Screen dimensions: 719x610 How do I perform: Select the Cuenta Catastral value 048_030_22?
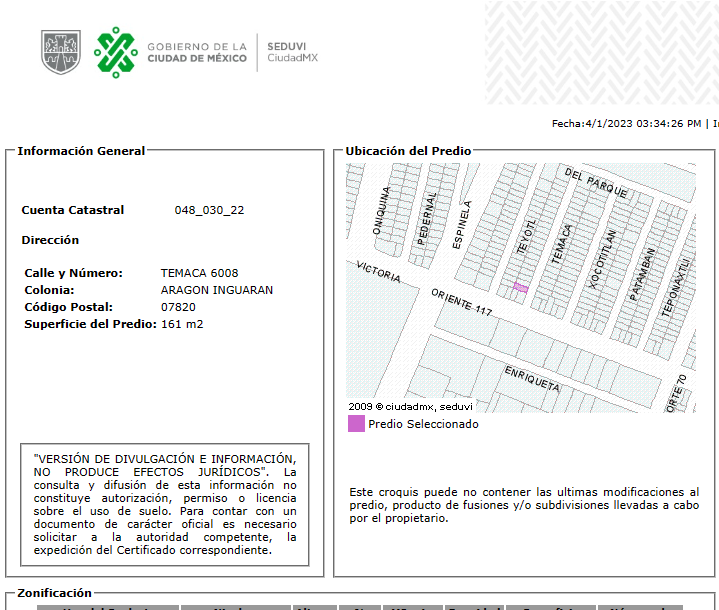(x=209, y=210)
